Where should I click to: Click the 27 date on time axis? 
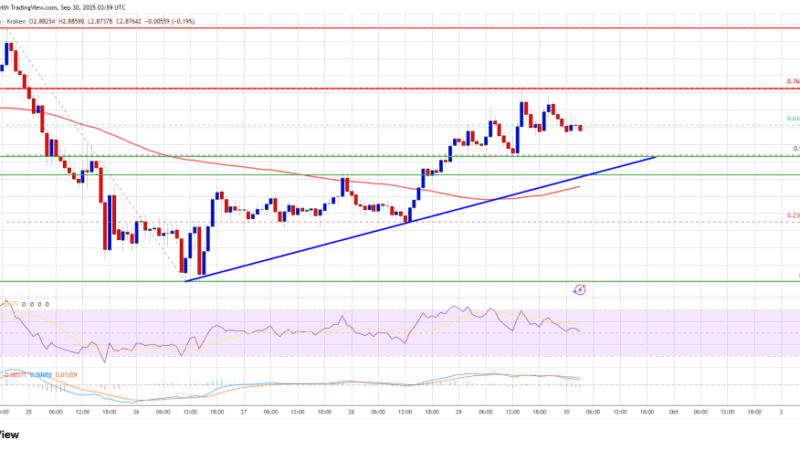click(244, 412)
